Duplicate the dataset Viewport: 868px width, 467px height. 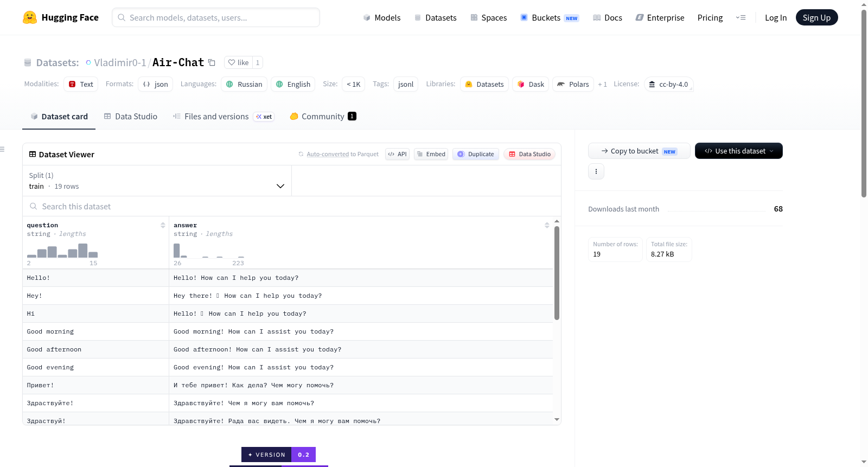coord(476,154)
